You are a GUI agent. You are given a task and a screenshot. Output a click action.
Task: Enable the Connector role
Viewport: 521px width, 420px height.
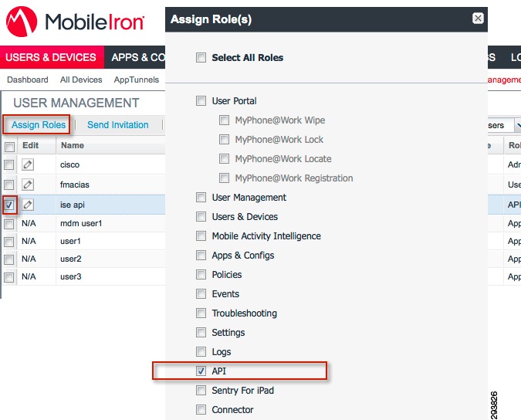pos(201,409)
